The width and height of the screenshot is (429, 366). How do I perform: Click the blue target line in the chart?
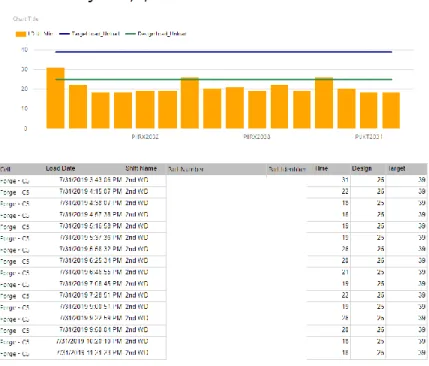click(223, 52)
